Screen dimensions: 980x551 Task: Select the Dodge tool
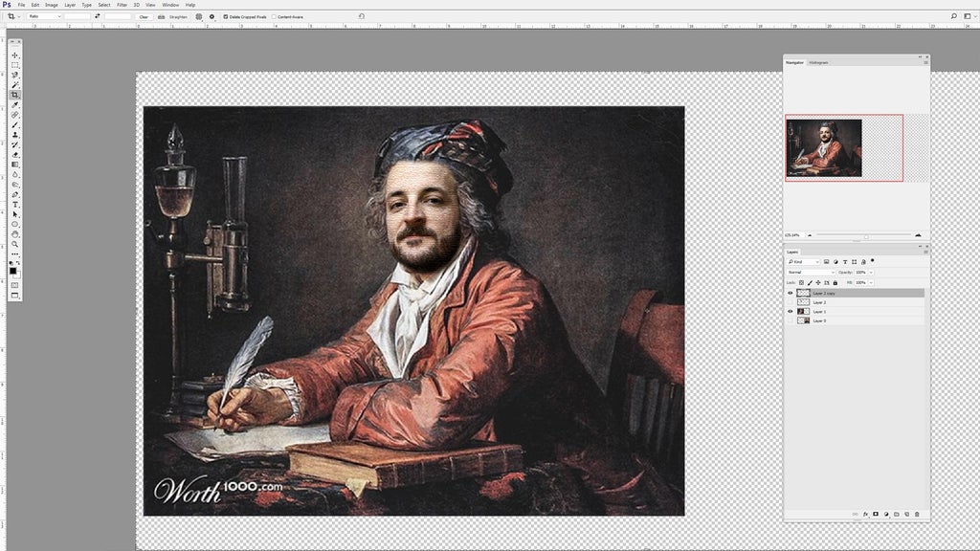click(x=15, y=185)
